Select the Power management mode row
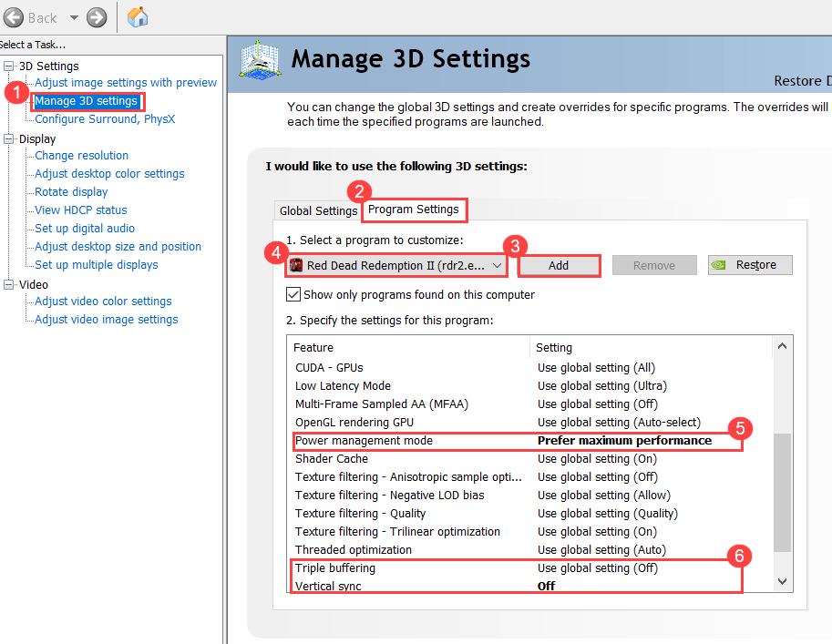Viewport: 832px width, 644px height. (x=365, y=441)
